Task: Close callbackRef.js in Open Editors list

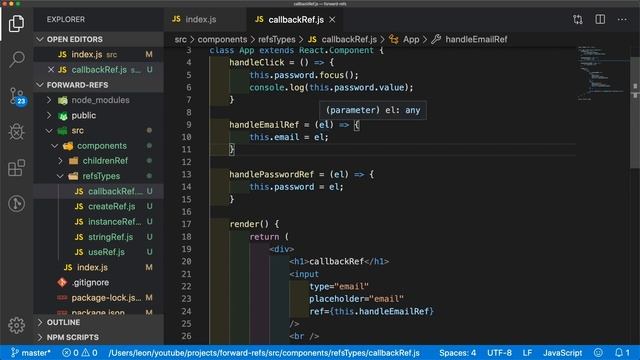Action: coord(51,70)
